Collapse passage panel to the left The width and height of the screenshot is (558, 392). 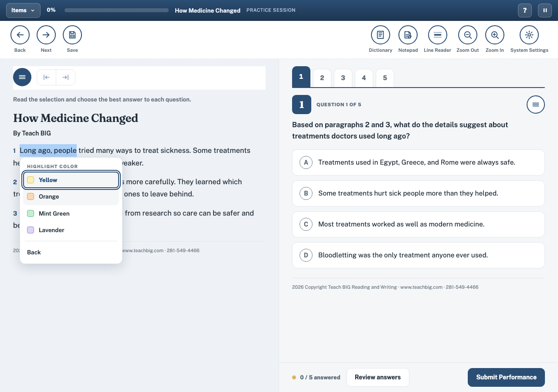(47, 77)
